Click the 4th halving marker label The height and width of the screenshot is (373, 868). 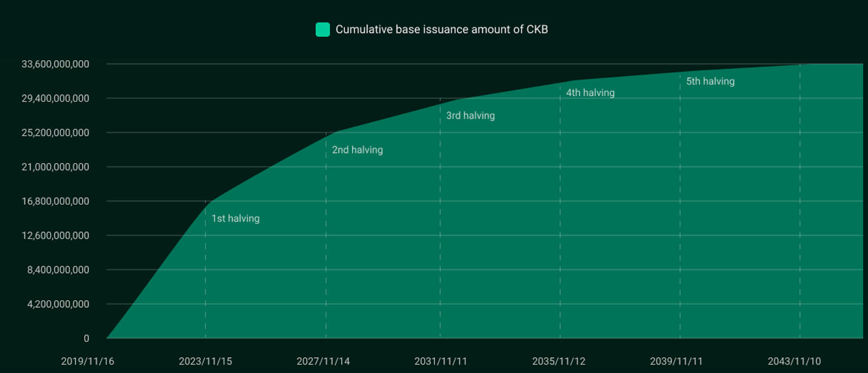[x=590, y=93]
